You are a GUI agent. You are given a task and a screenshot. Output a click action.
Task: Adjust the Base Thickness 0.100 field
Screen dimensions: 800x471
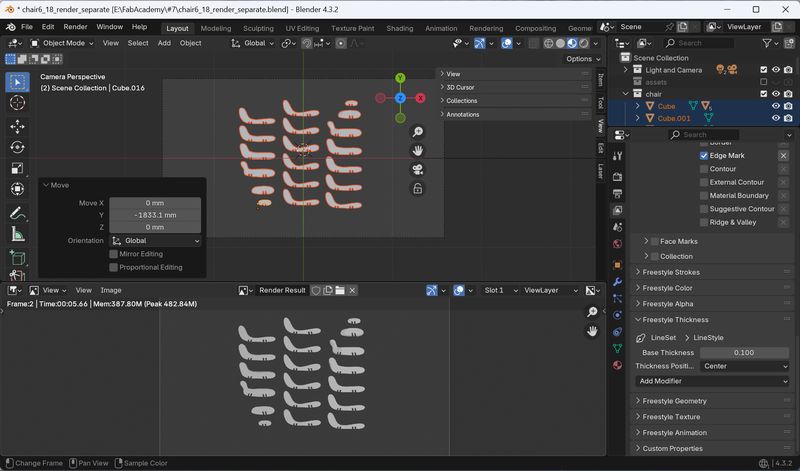click(x=744, y=353)
